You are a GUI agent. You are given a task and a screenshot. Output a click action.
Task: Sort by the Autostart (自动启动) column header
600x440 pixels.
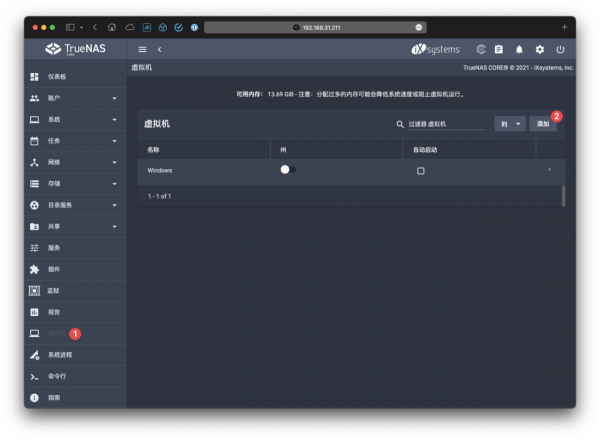[425, 150]
